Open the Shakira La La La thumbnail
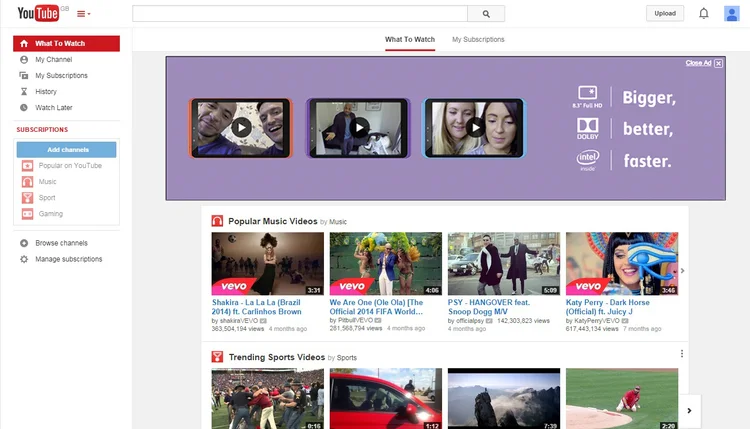Screen dimensions: 750x429 267,264
